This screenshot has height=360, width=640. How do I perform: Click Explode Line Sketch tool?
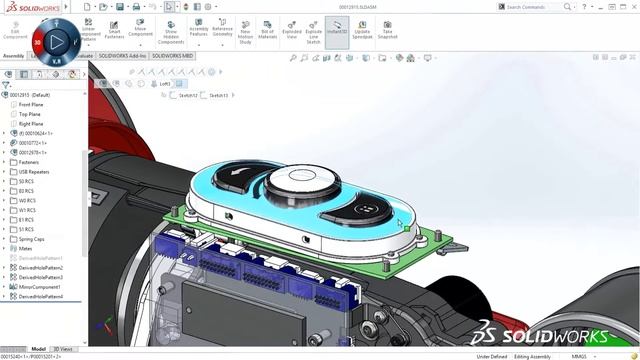tap(313, 32)
